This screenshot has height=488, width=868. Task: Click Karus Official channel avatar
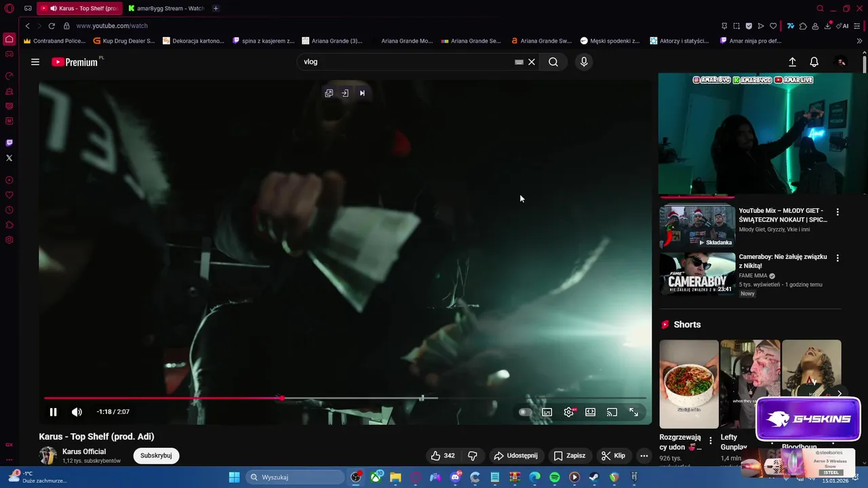(47, 455)
